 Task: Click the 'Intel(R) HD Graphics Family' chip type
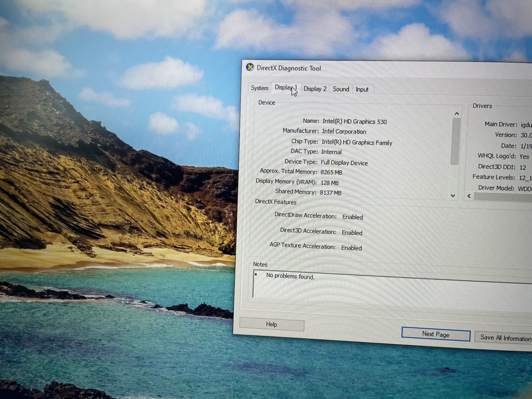coord(357,142)
